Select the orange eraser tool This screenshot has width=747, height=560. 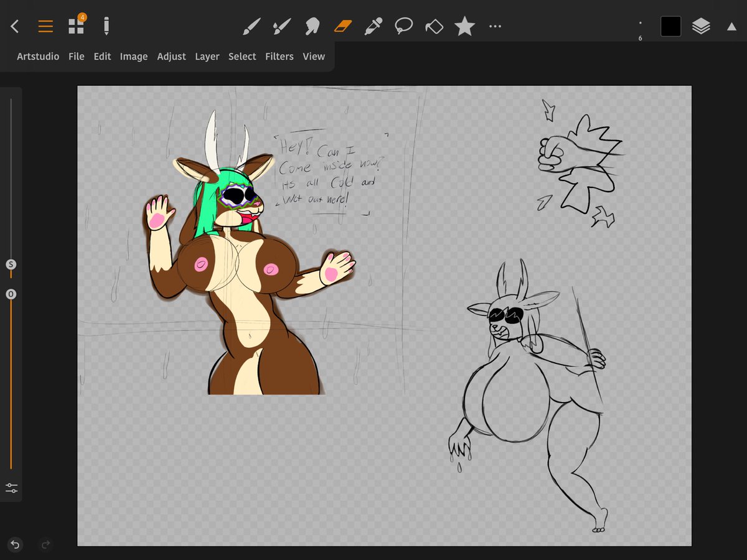click(343, 26)
